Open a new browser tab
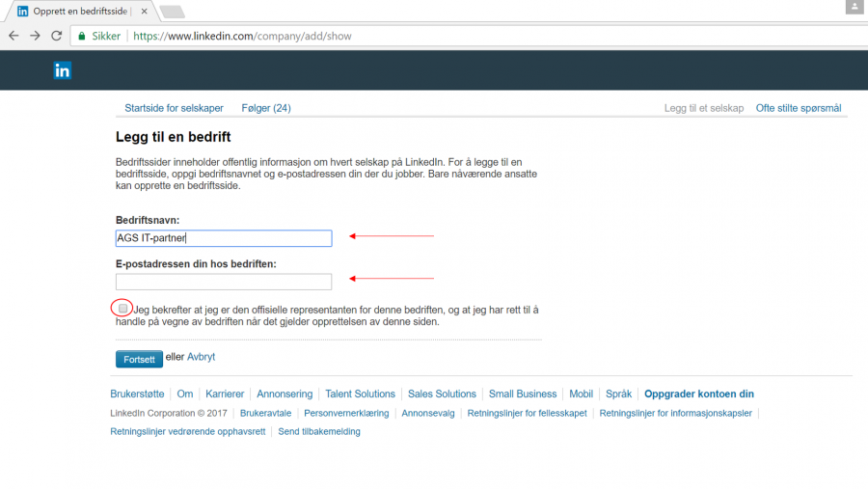This screenshot has height=489, width=868. (x=171, y=12)
